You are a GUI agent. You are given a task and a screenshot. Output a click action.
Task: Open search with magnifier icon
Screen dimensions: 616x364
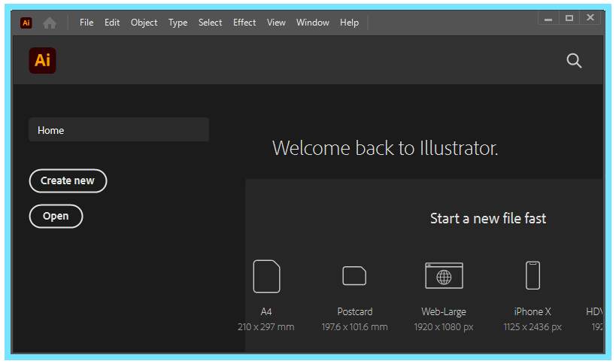pos(574,61)
